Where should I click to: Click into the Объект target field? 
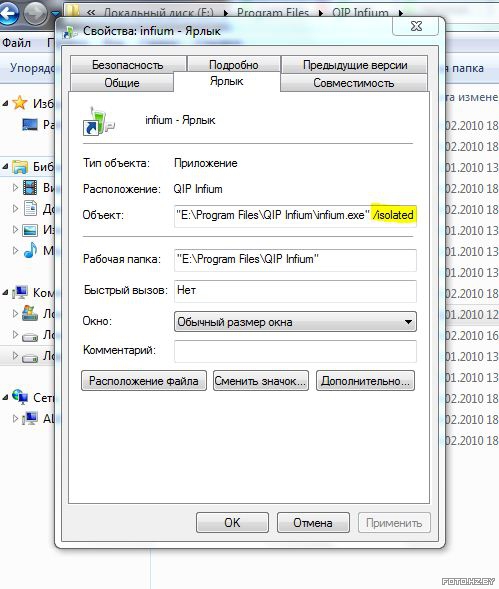click(x=295, y=216)
